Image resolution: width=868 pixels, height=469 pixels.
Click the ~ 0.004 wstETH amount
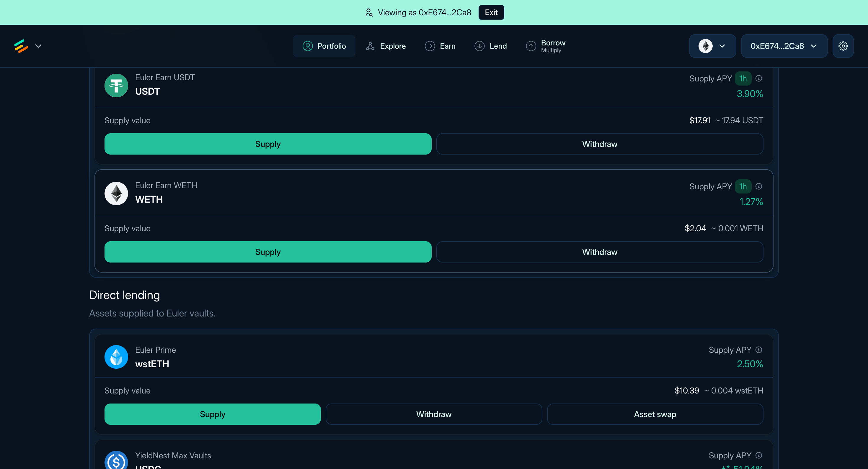734,391
